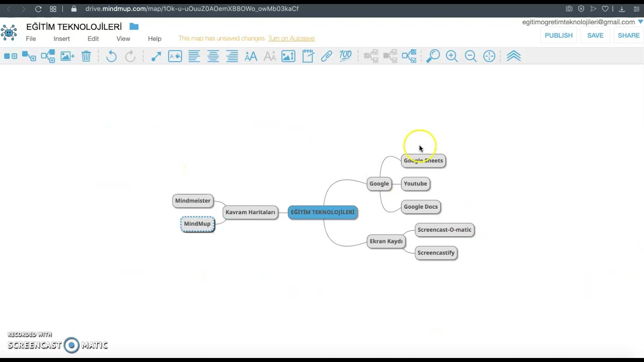Align node text right

click(232, 56)
